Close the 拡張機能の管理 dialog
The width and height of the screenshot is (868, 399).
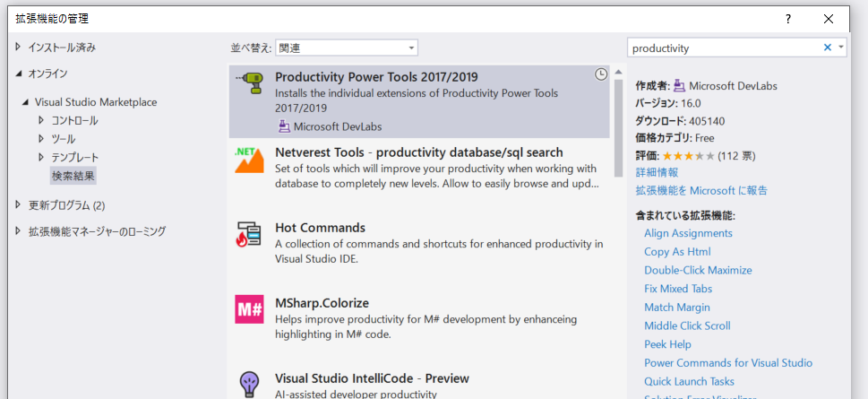point(829,19)
